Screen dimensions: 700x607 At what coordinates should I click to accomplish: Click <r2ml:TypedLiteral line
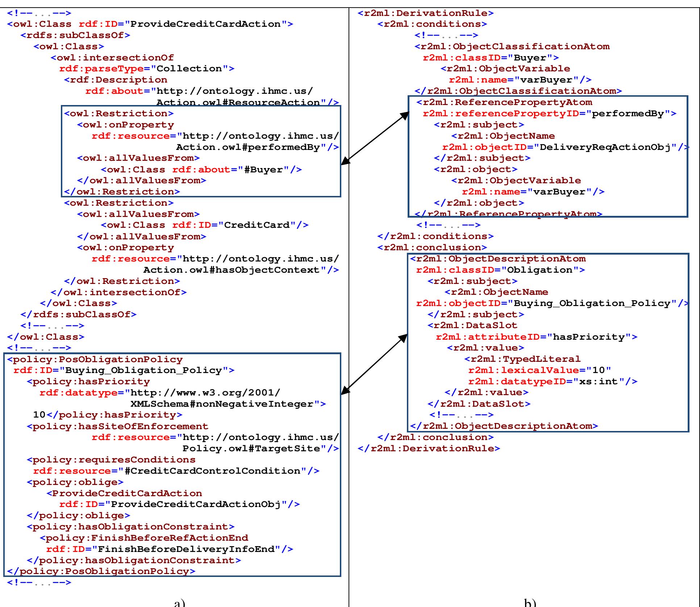coord(522,359)
